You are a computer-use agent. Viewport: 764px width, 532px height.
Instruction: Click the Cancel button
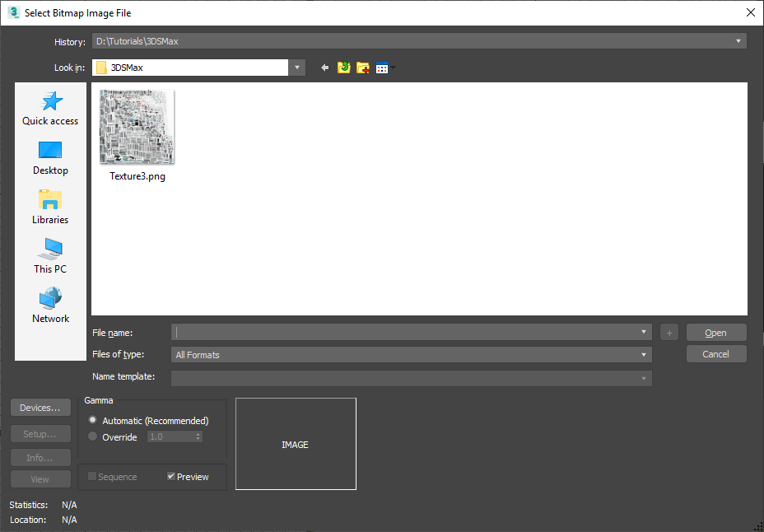[x=716, y=354]
